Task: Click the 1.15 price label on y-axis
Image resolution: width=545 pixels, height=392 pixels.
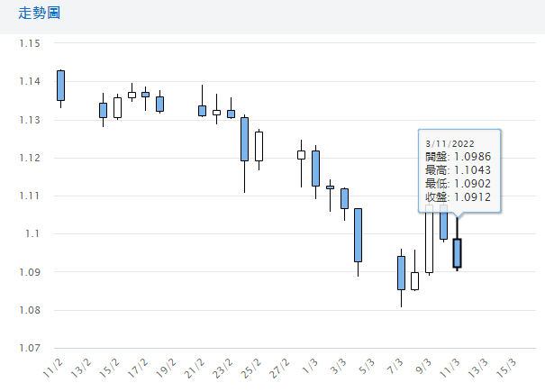Action: pos(30,43)
